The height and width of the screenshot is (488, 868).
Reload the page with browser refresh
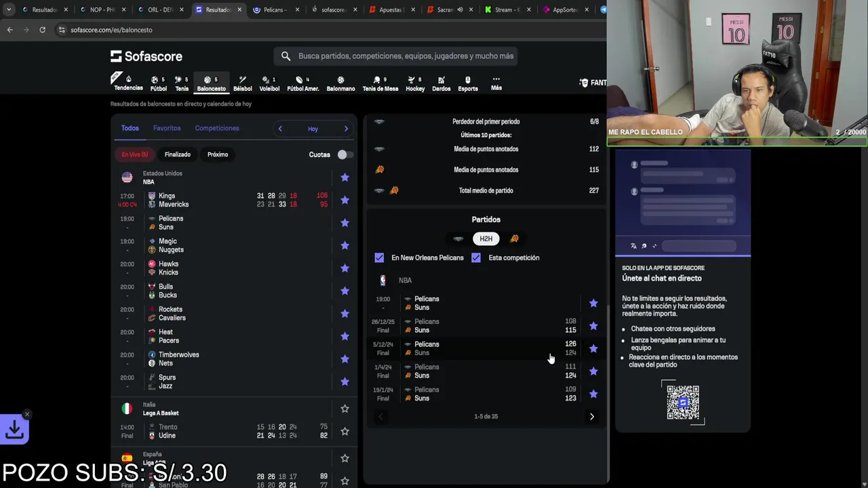pyautogui.click(x=42, y=30)
